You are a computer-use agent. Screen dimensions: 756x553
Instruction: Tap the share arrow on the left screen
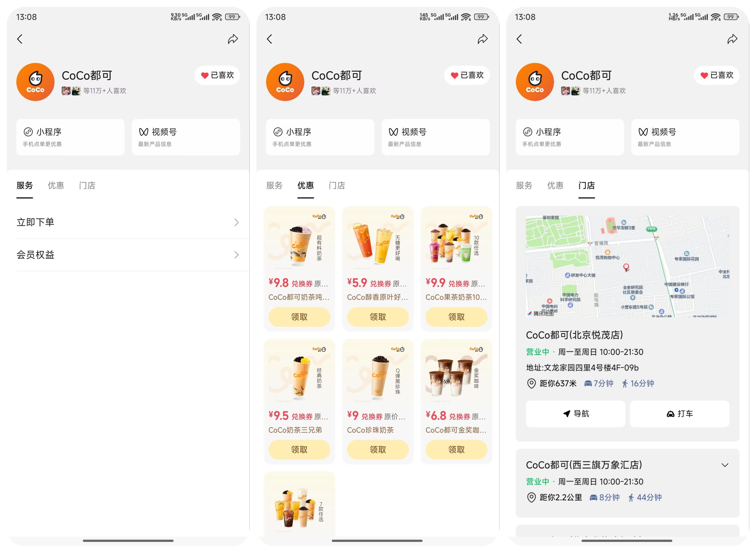[x=233, y=39]
